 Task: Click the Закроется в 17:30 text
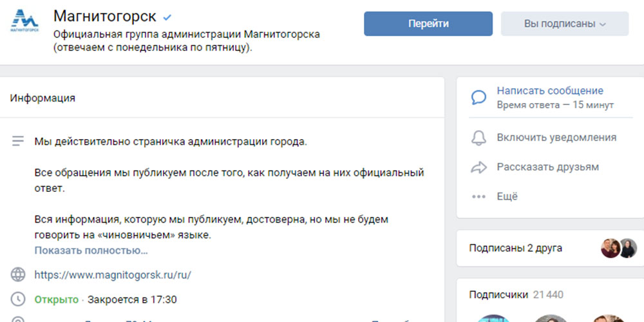click(132, 299)
